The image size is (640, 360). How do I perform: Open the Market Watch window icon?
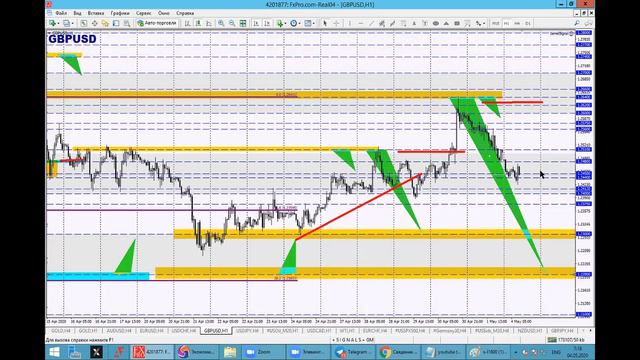(x=84, y=23)
